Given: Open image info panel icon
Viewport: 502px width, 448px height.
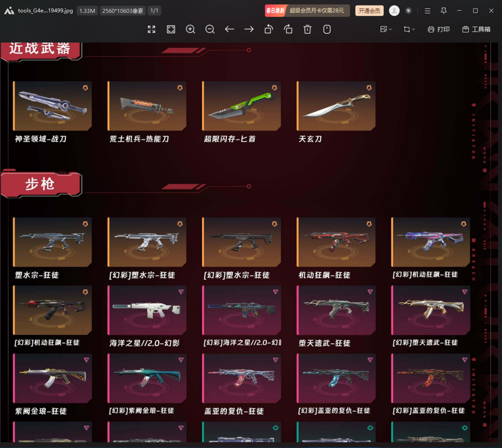Looking at the screenshot, I should coord(327,29).
